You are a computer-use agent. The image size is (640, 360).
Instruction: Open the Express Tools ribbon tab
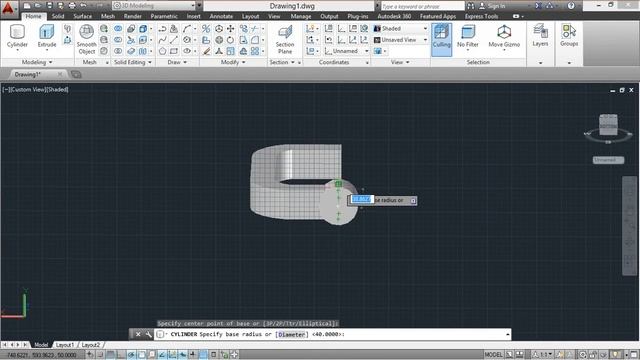[482, 16]
